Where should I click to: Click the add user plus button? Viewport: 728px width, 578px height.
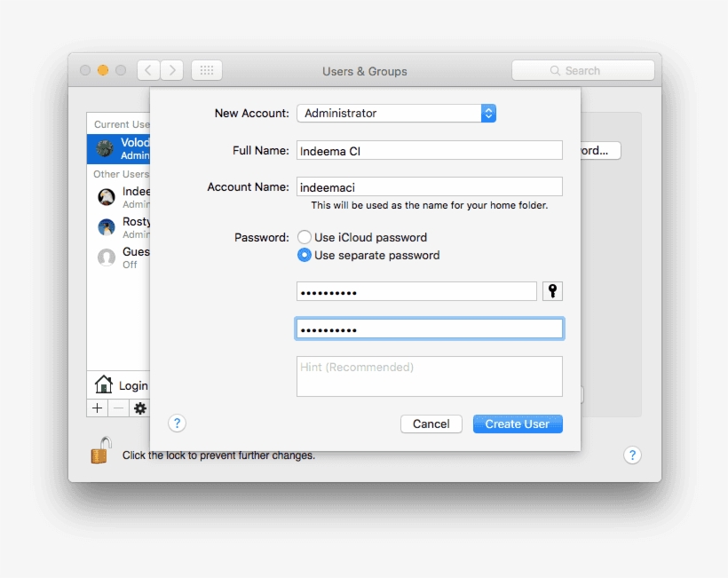[97, 408]
